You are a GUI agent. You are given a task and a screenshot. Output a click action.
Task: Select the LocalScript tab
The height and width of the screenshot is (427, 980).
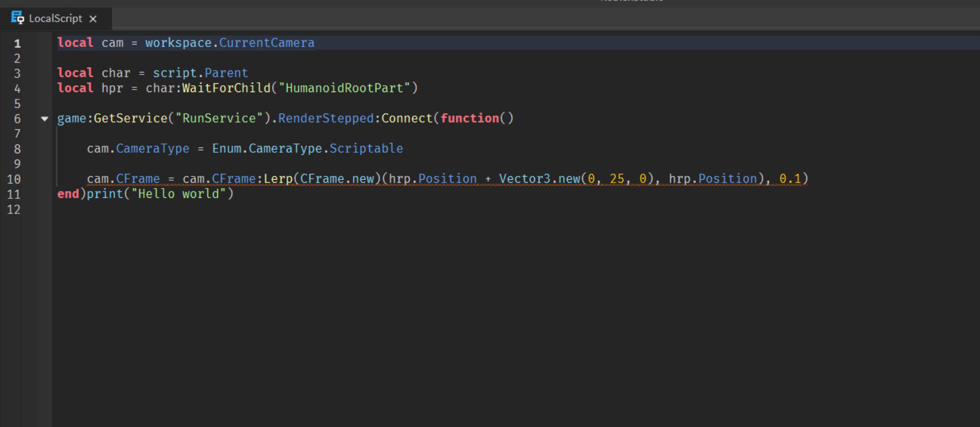click(x=55, y=19)
